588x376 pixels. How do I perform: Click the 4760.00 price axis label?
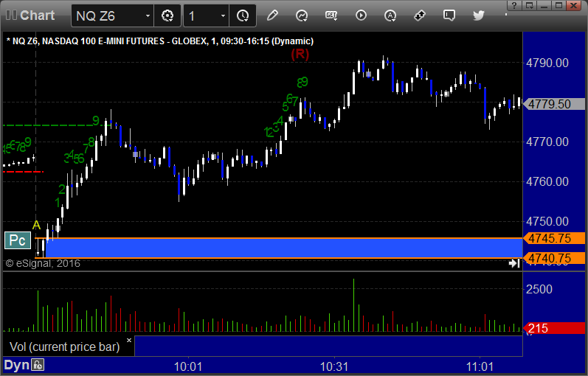point(547,181)
